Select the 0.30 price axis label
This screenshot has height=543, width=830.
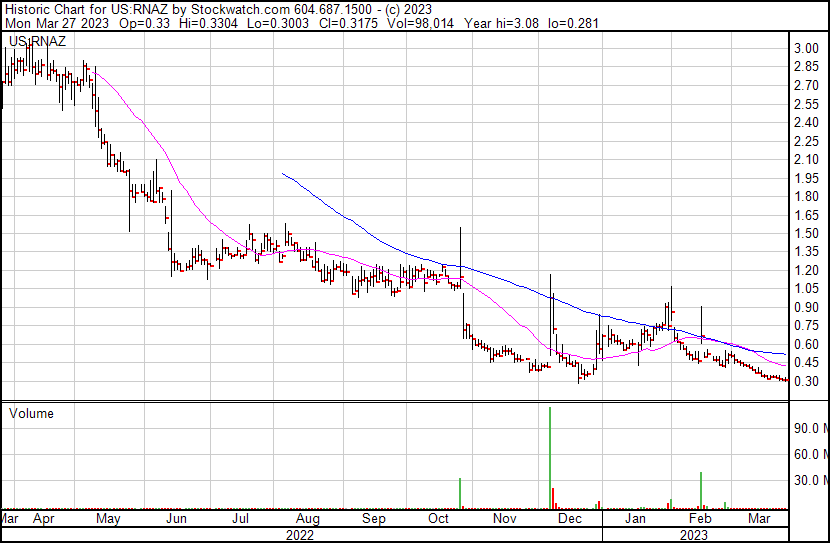806,381
